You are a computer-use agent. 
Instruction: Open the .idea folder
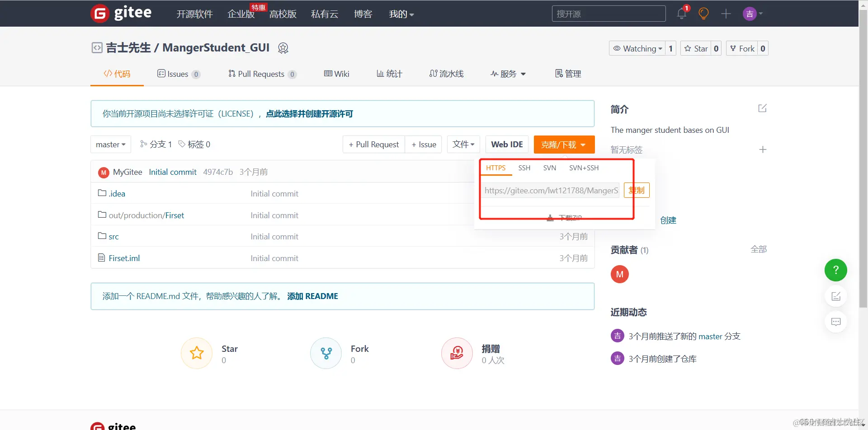click(117, 194)
